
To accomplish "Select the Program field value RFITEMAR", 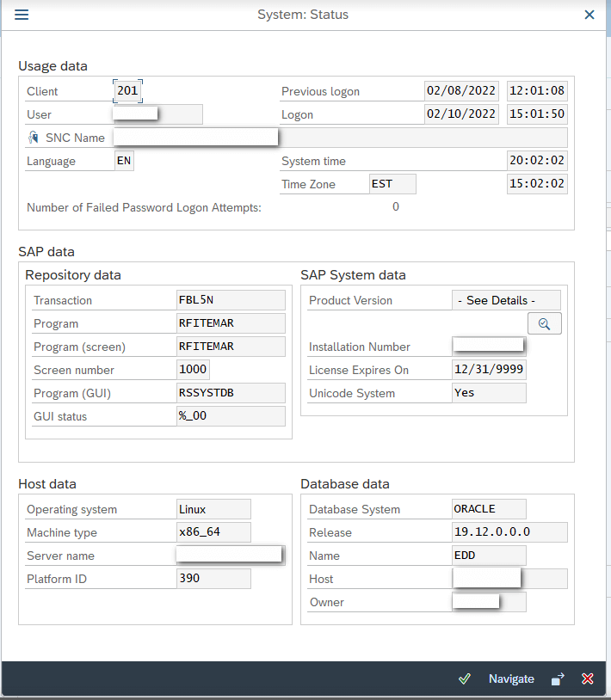I will [231, 323].
